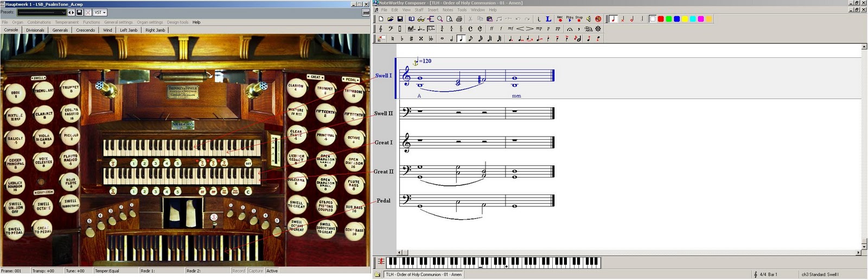Click Hauptwerk preset save floppy icon
Image resolution: width=868 pixels, height=280 pixels.
point(80,12)
